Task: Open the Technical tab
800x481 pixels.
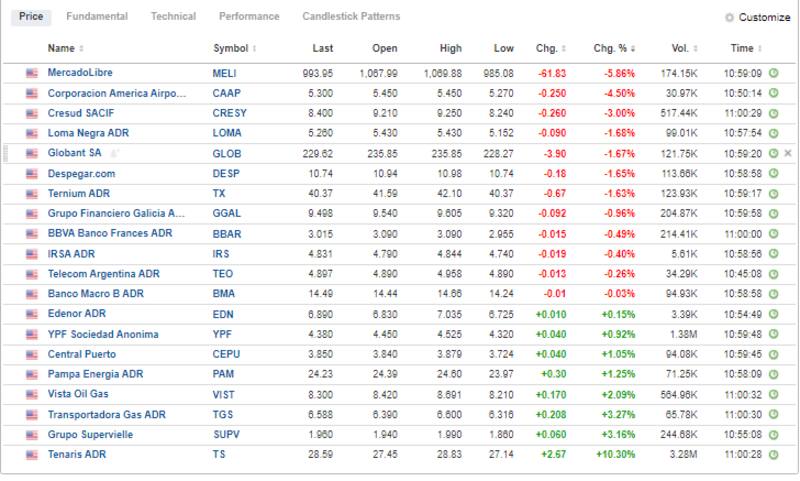Action: click(173, 17)
